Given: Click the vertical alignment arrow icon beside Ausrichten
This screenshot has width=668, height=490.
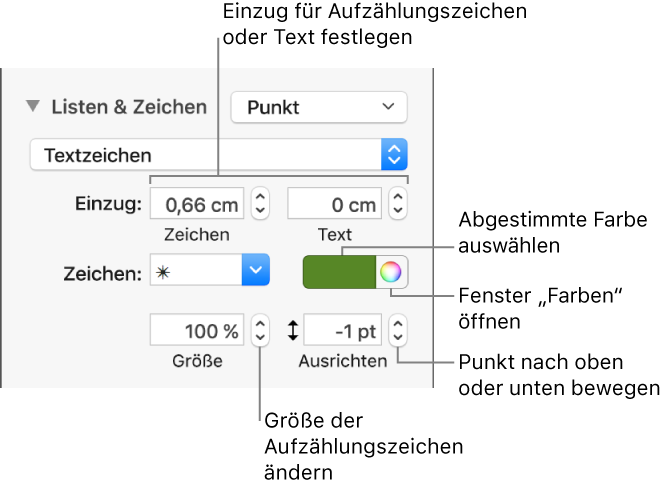Looking at the screenshot, I should tap(292, 330).
